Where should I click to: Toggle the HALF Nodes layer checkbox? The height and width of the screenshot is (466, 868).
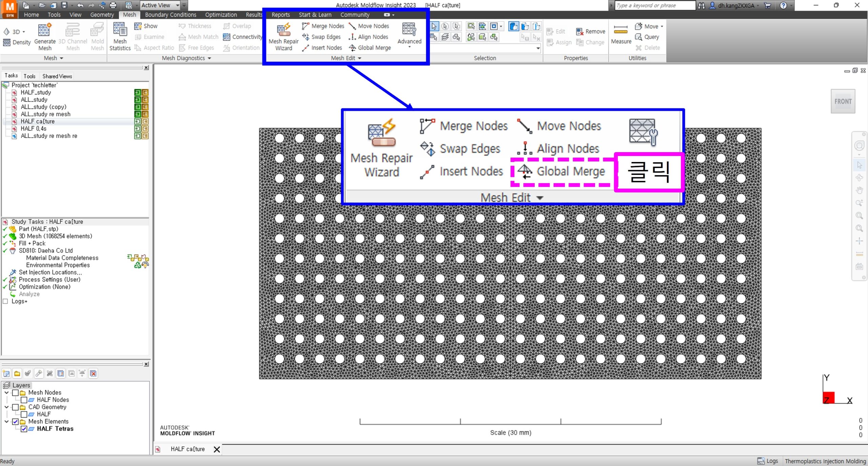[24, 400]
